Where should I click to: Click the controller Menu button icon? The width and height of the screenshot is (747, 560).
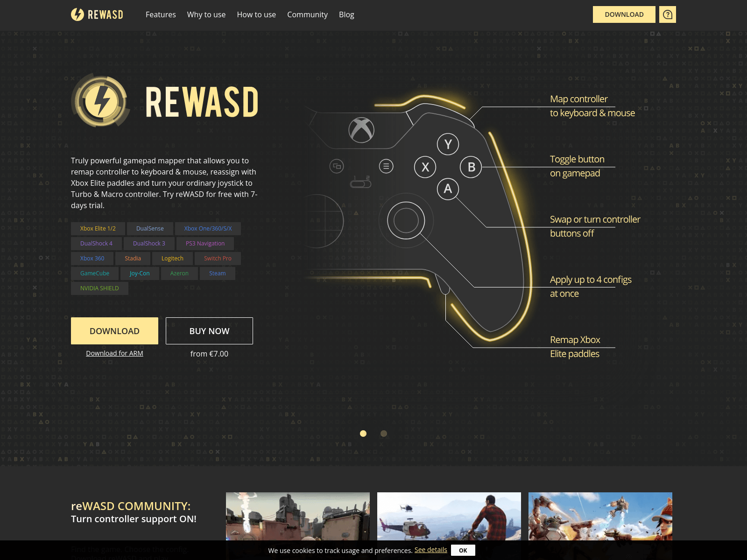coord(386,166)
